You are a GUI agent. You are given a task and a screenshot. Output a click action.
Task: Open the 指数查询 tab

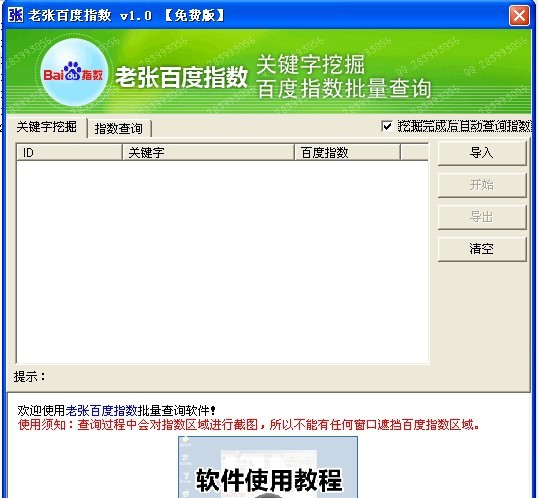pos(119,129)
